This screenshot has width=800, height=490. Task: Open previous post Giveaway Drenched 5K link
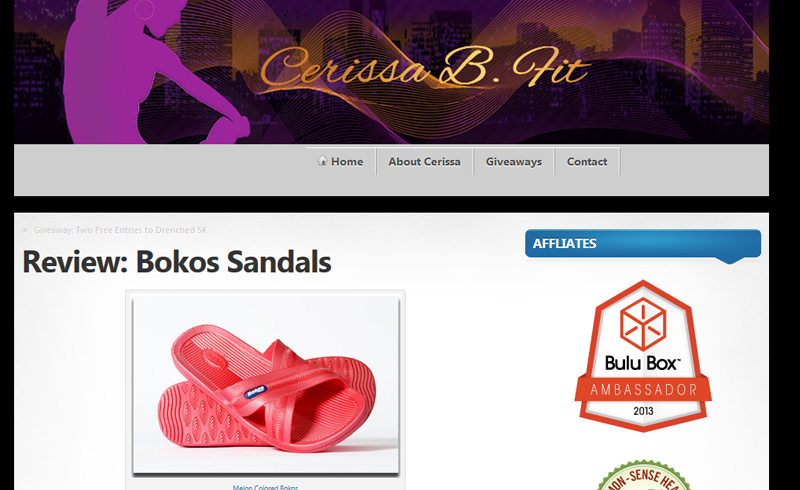[x=120, y=230]
